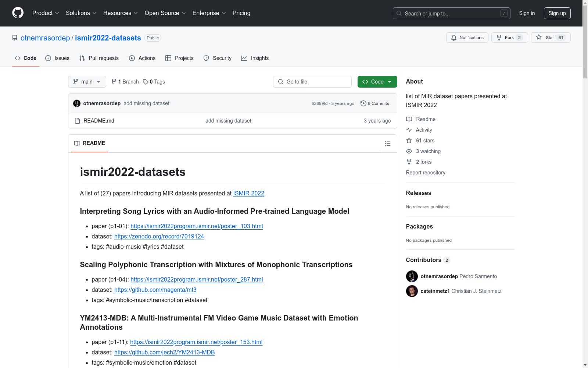Click the Releases heading link

click(x=419, y=193)
